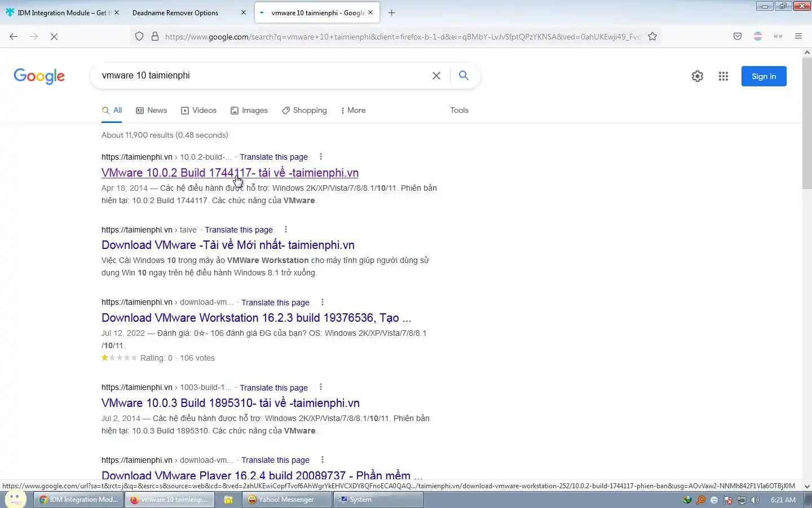This screenshot has width=812, height=508.
Task: Open volume speaker tray icon
Action: pyautogui.click(x=755, y=500)
